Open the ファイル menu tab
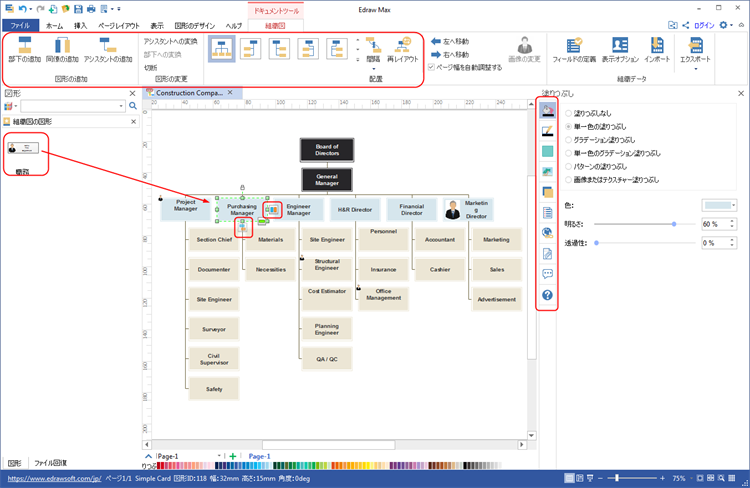The width and height of the screenshot is (750, 488). pyautogui.click(x=20, y=25)
